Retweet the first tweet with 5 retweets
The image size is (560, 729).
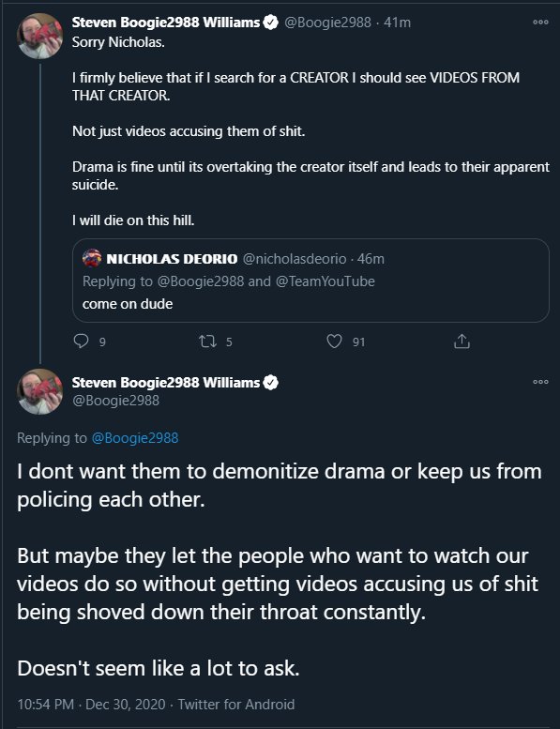(x=207, y=342)
